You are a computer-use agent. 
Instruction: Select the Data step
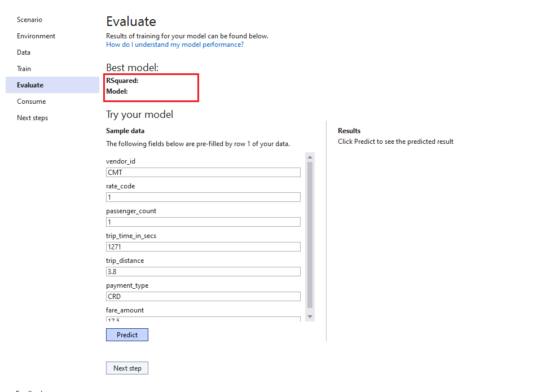pos(24,52)
